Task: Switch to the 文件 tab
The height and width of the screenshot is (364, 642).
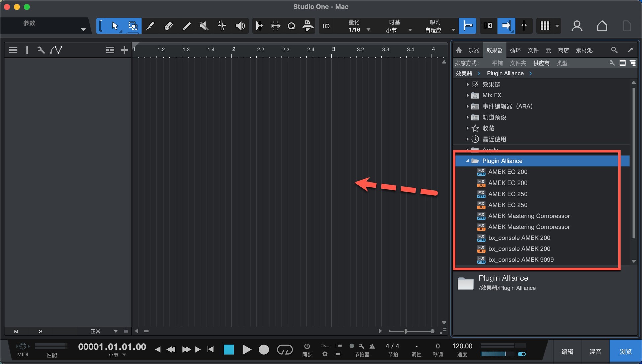Action: pyautogui.click(x=533, y=50)
